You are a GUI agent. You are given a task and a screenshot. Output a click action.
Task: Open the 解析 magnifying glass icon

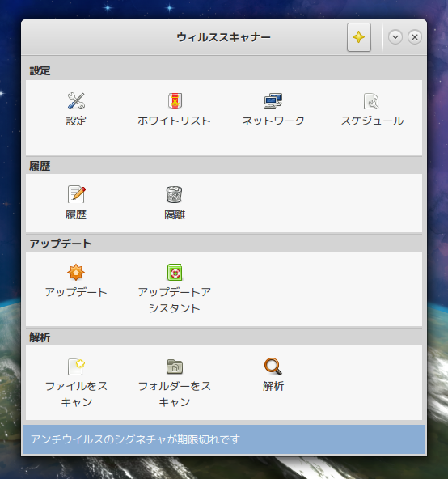(x=273, y=366)
